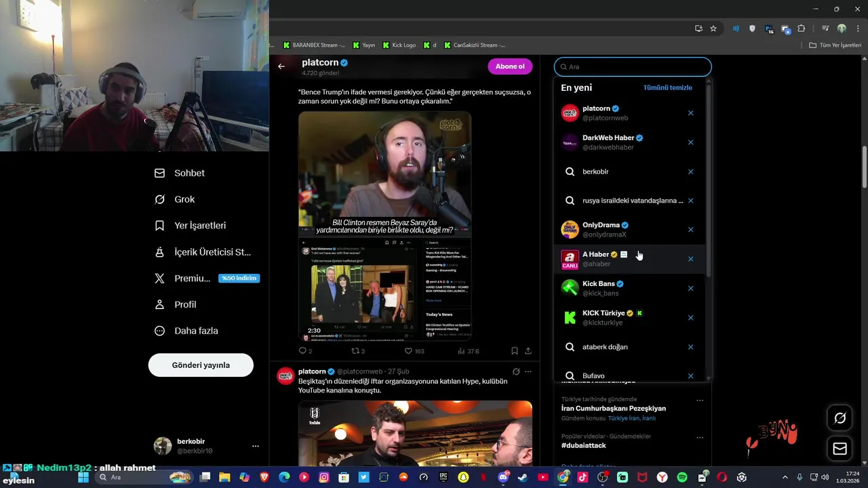Open more options for #dubaiattack trend
Image resolution: width=868 pixels, height=488 pixels.
[700, 437]
